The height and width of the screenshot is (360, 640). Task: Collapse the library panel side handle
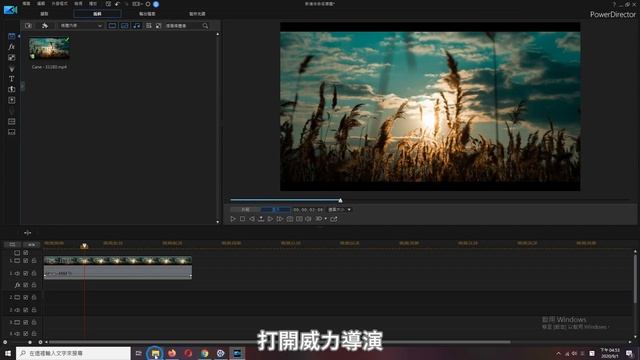point(22,86)
